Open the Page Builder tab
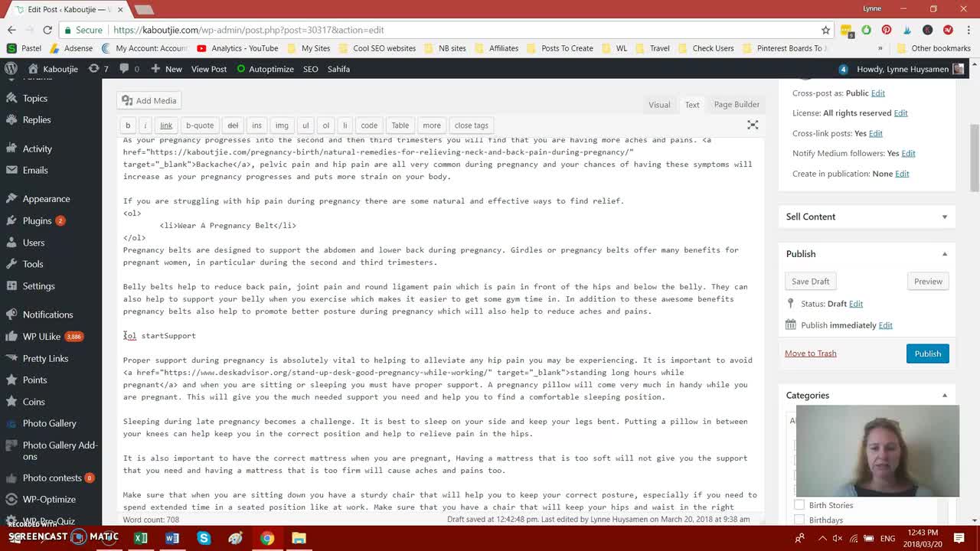The width and height of the screenshot is (980, 551). tap(736, 104)
